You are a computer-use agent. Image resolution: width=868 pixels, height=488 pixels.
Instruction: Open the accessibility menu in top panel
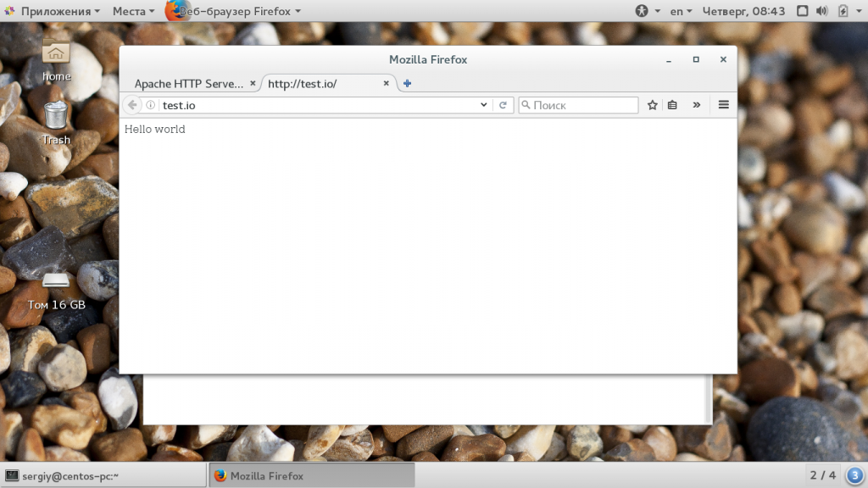647,10
